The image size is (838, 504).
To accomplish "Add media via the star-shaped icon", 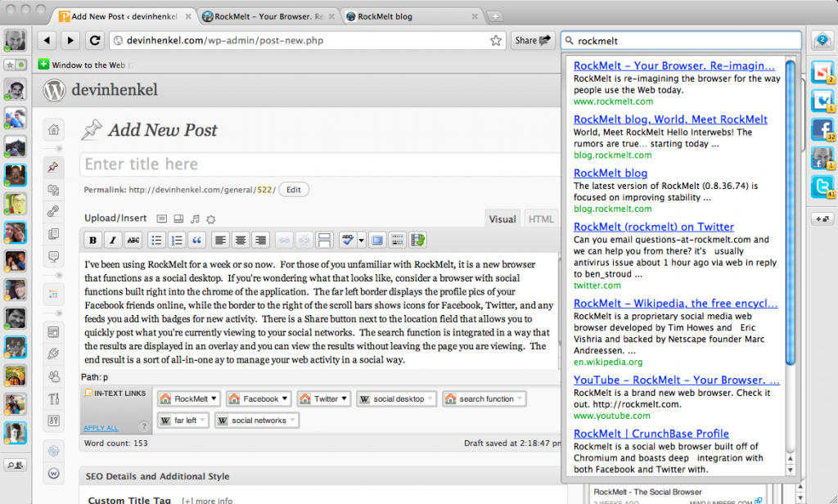I will pos(211,219).
